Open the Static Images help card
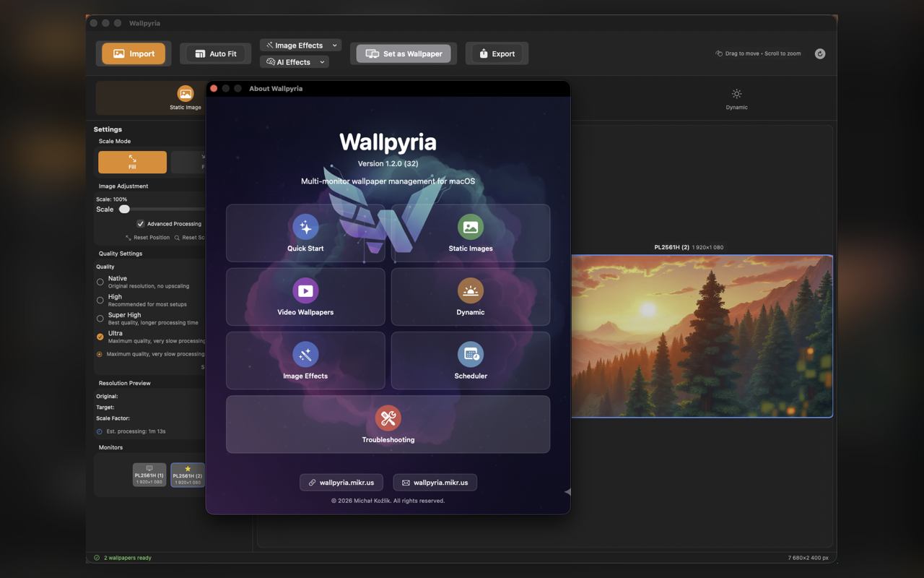Image resolution: width=924 pixels, height=578 pixels. (471, 233)
